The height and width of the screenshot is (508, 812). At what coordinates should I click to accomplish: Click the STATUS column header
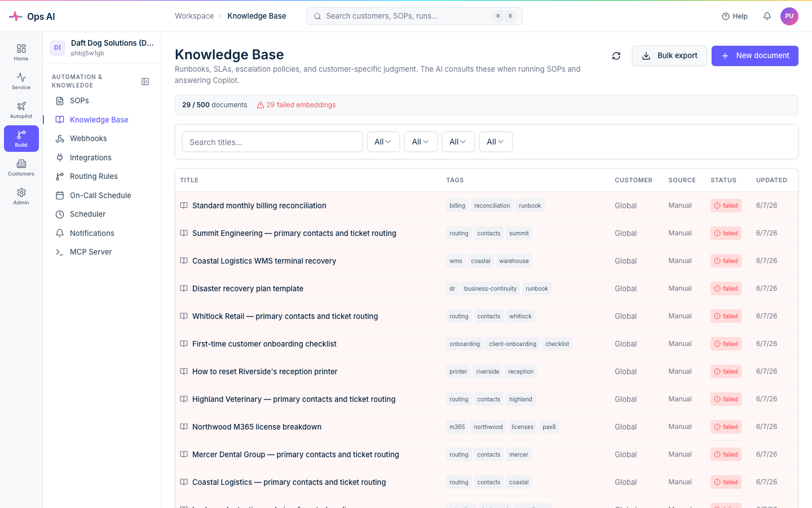(723, 180)
